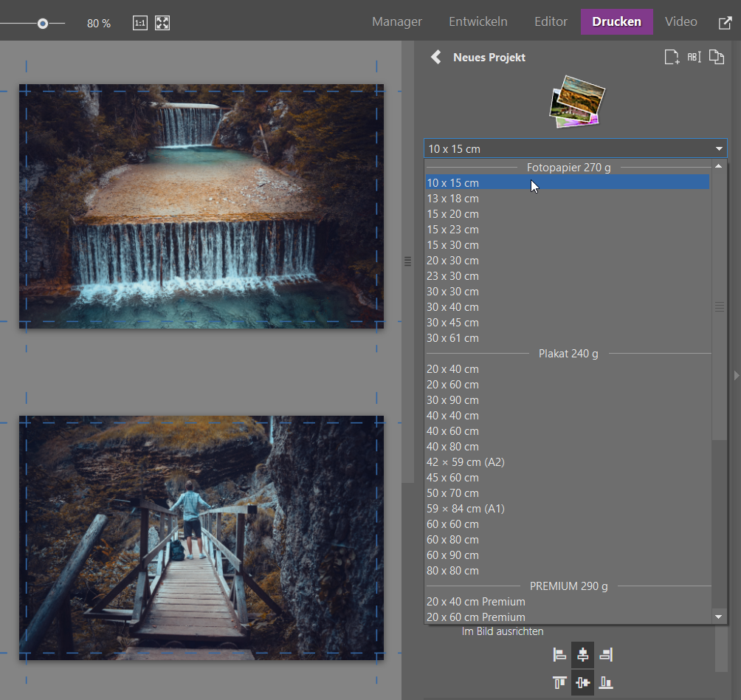The width and height of the screenshot is (741, 700).
Task: Pick the 30 x 61 cm size option
Action: (452, 338)
